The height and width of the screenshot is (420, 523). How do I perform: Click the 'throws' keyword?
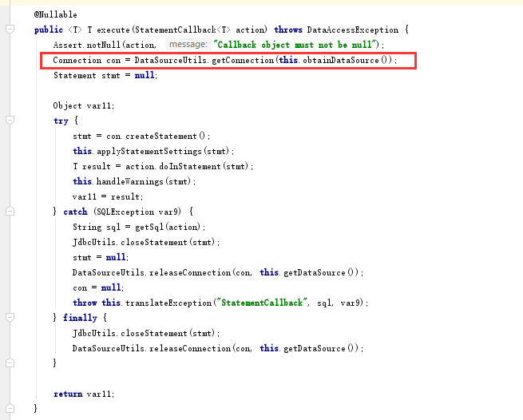[x=288, y=30]
